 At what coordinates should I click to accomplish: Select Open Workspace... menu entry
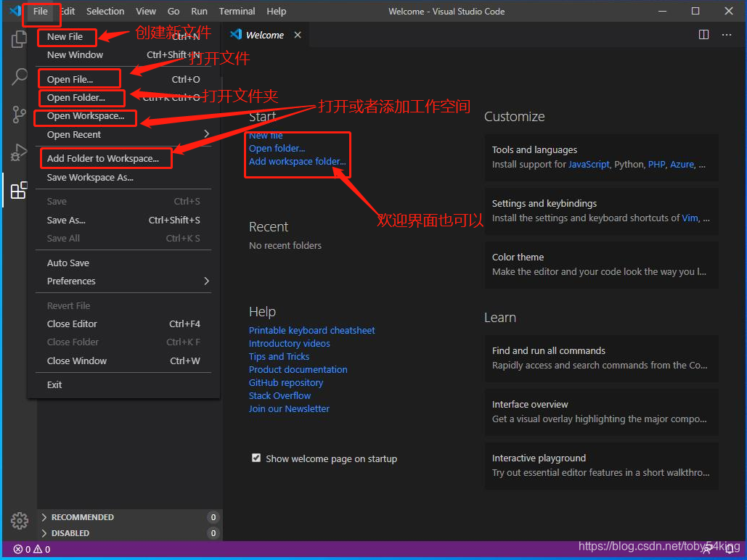point(123,116)
